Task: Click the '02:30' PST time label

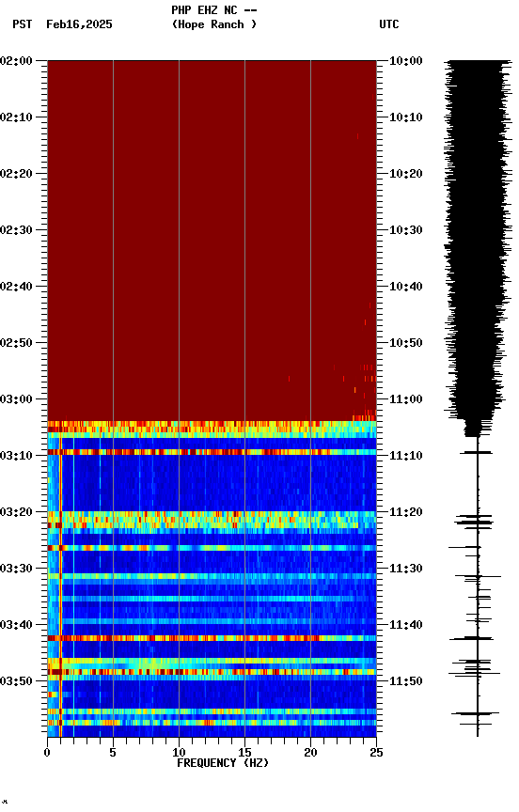Action: point(16,230)
